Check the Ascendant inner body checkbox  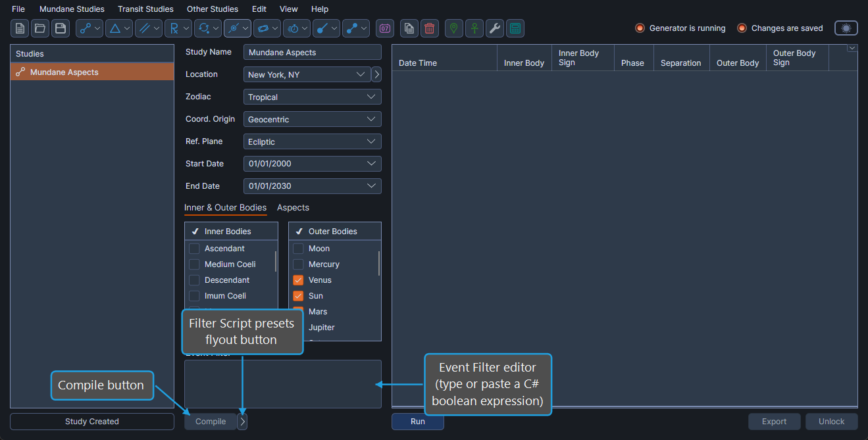click(x=194, y=249)
